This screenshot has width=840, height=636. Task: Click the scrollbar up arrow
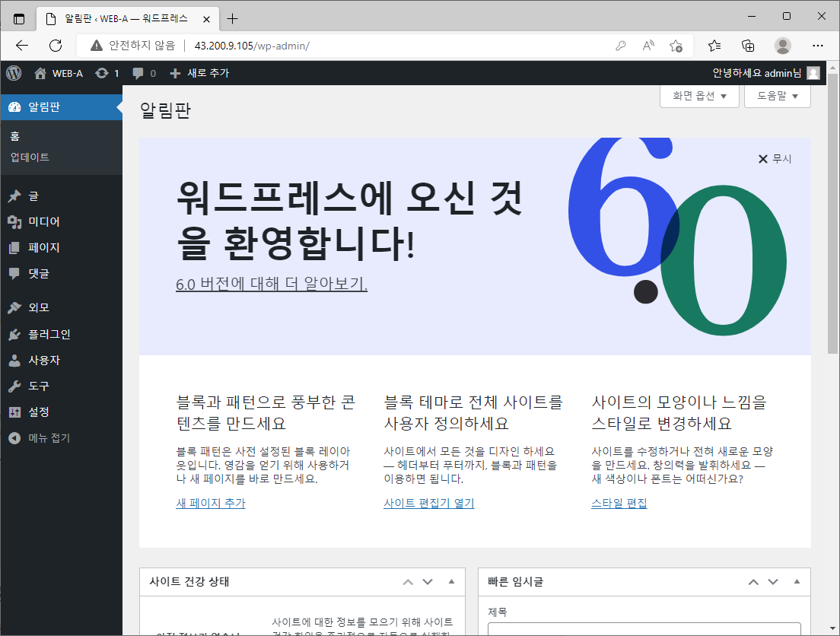(x=832, y=68)
